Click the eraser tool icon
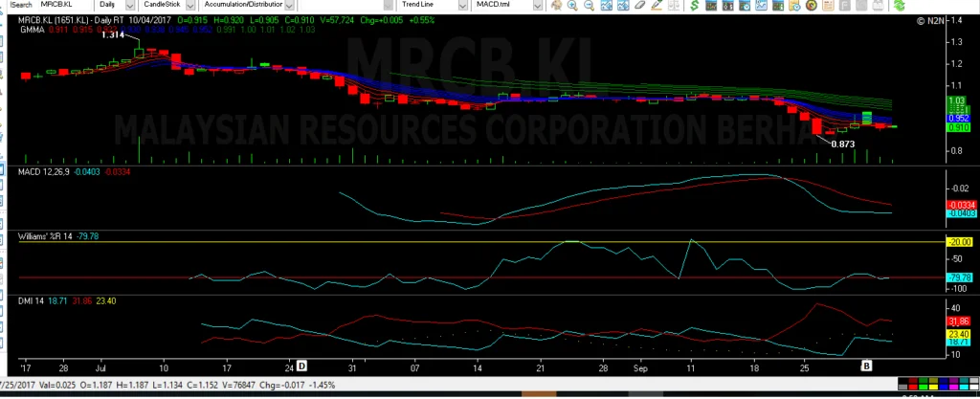 click(639, 5)
